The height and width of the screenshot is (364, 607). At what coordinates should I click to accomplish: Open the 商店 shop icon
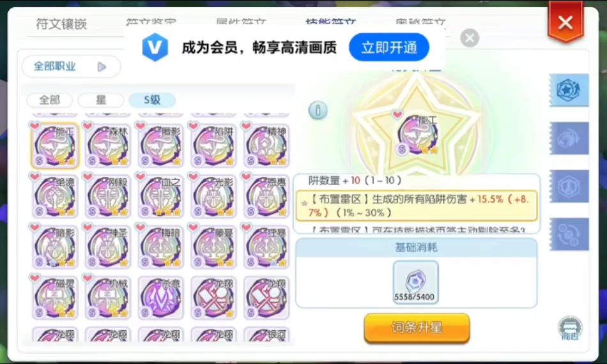[570, 328]
